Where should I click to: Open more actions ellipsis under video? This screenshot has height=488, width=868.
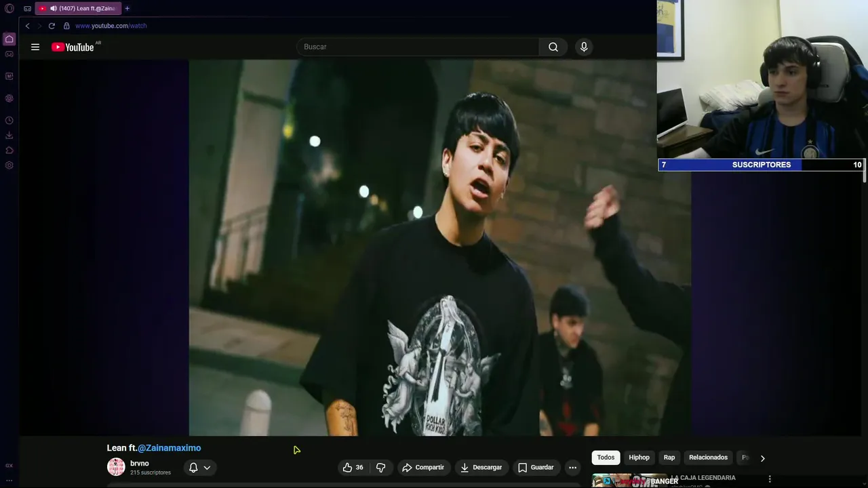point(572,468)
